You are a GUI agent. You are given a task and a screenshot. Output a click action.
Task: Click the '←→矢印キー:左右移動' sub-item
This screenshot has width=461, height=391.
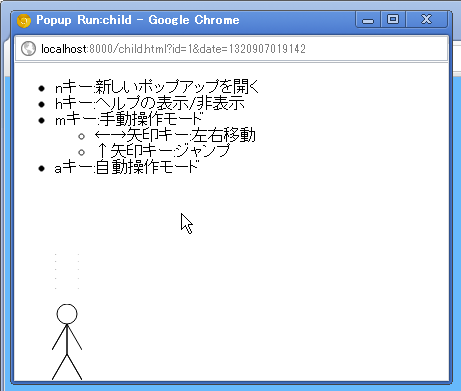click(x=175, y=135)
